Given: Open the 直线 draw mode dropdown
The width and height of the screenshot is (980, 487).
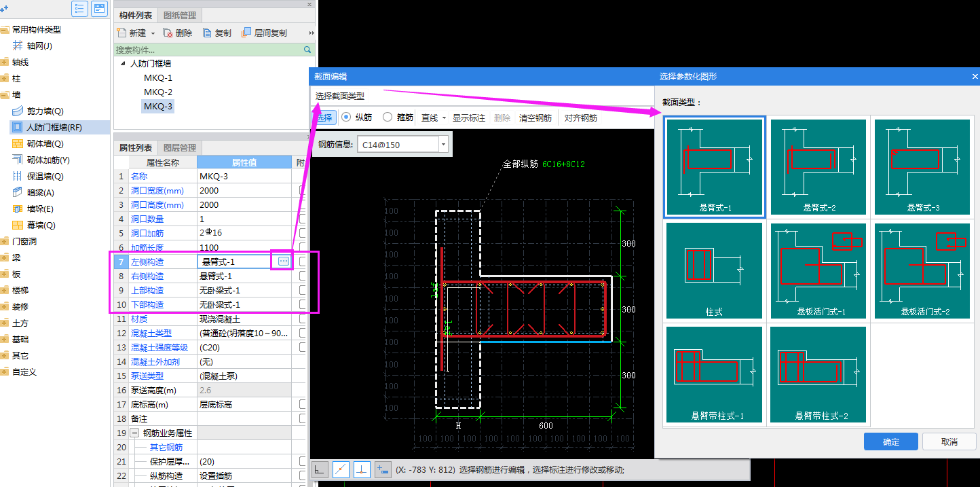Looking at the screenshot, I should 444,118.
